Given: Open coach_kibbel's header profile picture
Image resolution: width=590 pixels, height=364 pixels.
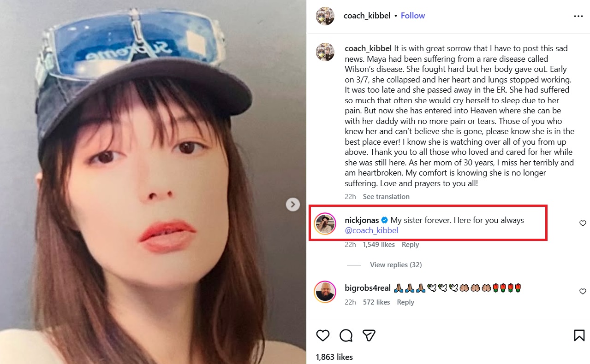Looking at the screenshot, I should point(325,16).
